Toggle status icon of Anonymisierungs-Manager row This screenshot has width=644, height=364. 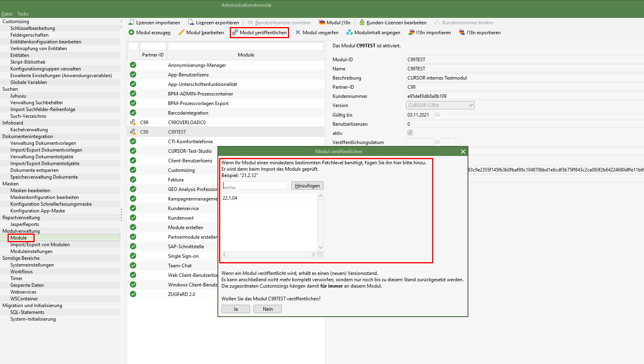click(x=133, y=65)
